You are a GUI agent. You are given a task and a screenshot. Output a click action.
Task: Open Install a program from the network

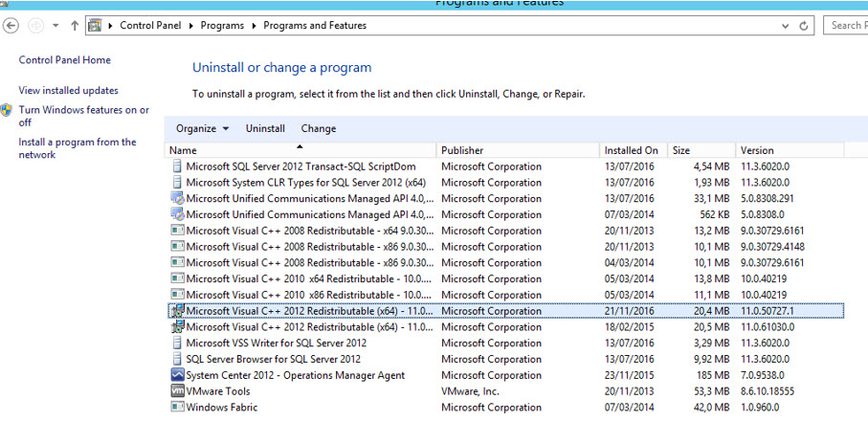pos(77,148)
